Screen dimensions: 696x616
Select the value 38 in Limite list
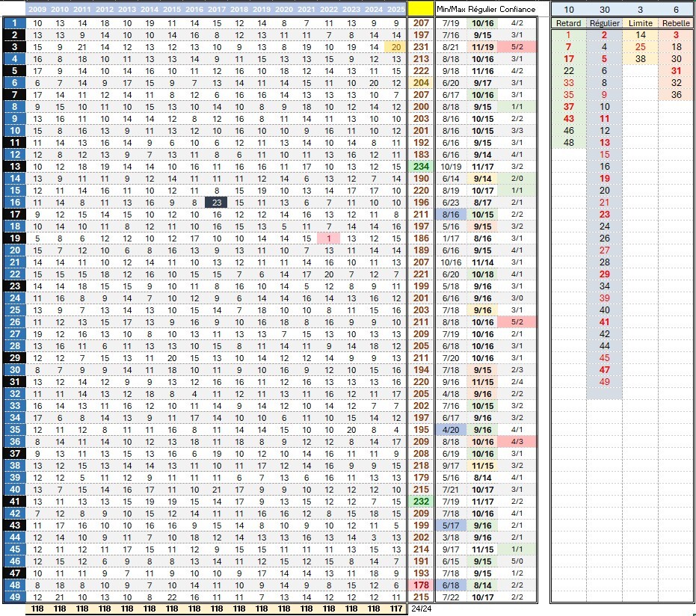[640, 58]
